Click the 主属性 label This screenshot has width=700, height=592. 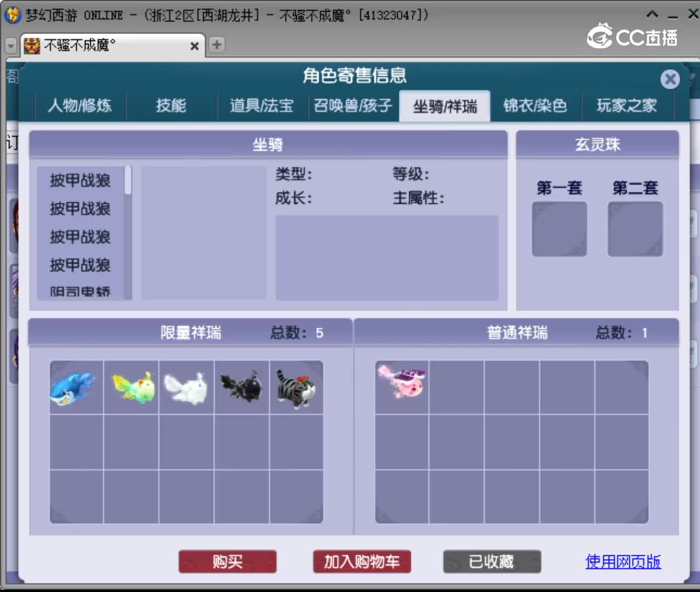pyautogui.click(x=419, y=198)
